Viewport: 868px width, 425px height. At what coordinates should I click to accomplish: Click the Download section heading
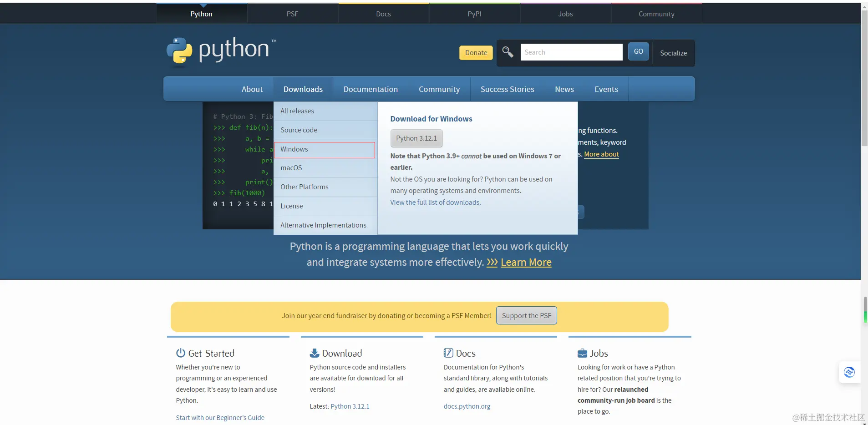point(342,354)
